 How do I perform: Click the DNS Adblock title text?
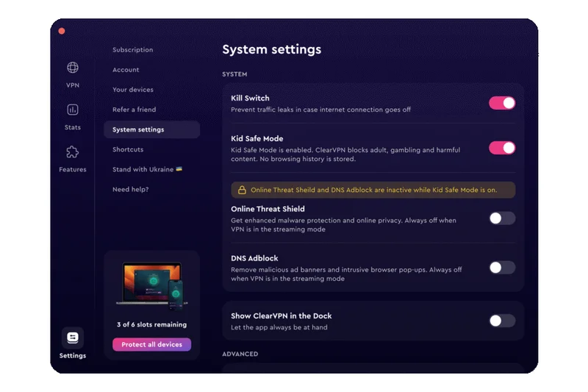click(x=254, y=258)
